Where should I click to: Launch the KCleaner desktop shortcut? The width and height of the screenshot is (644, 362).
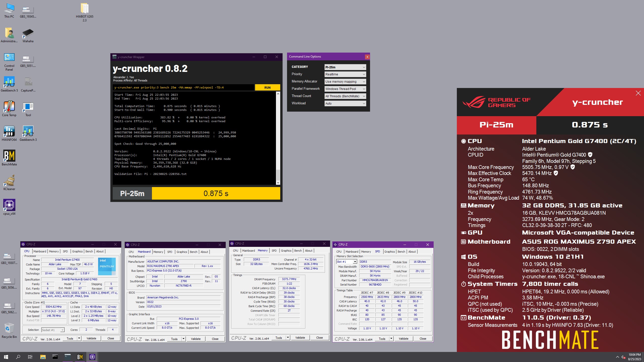click(9, 183)
